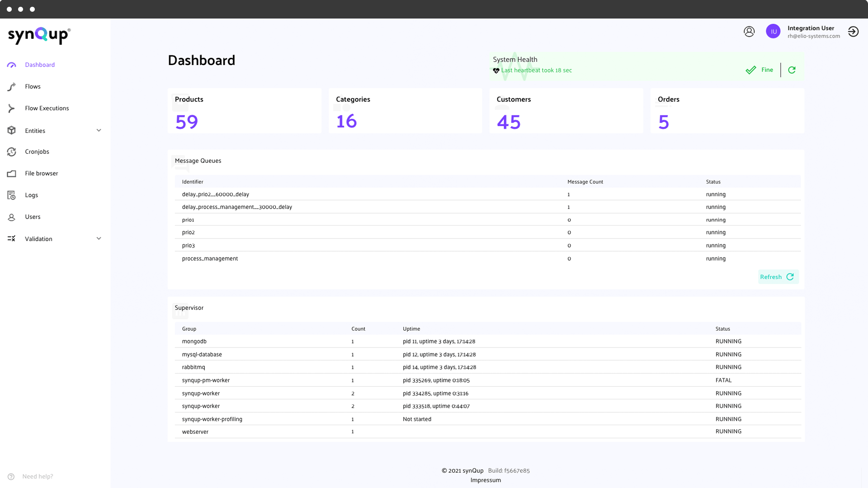Open the Products count card
The width and height of the screenshot is (868, 488).
[244, 111]
